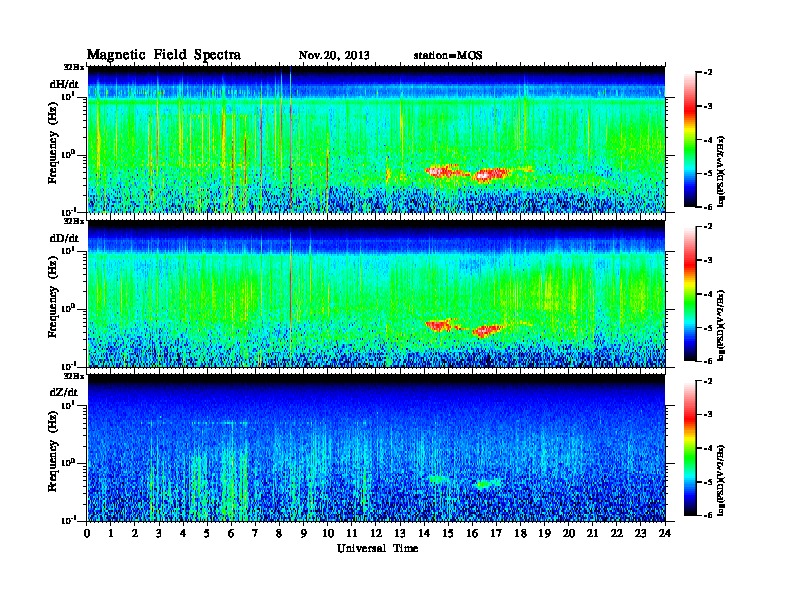This screenshot has height=612, width=792.
Task: Click the 15 tick label on Universal Time axis
Action: click(x=448, y=534)
